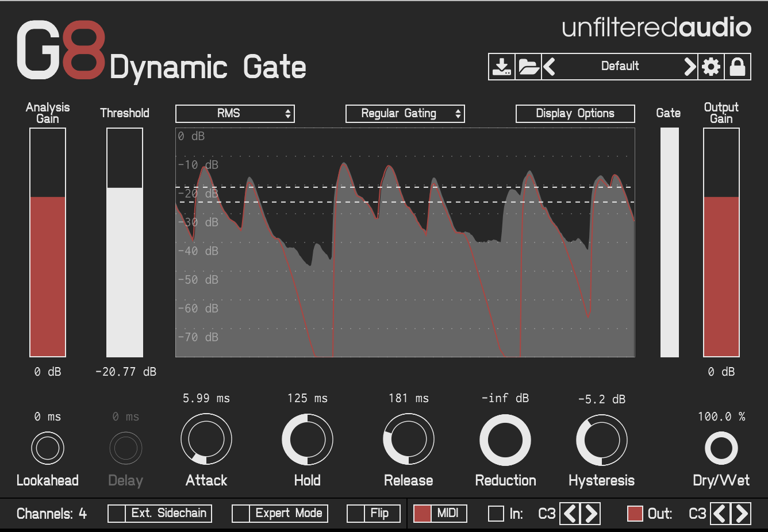Click the Reduction knob
This screenshot has width=768, height=532.
coord(505,440)
